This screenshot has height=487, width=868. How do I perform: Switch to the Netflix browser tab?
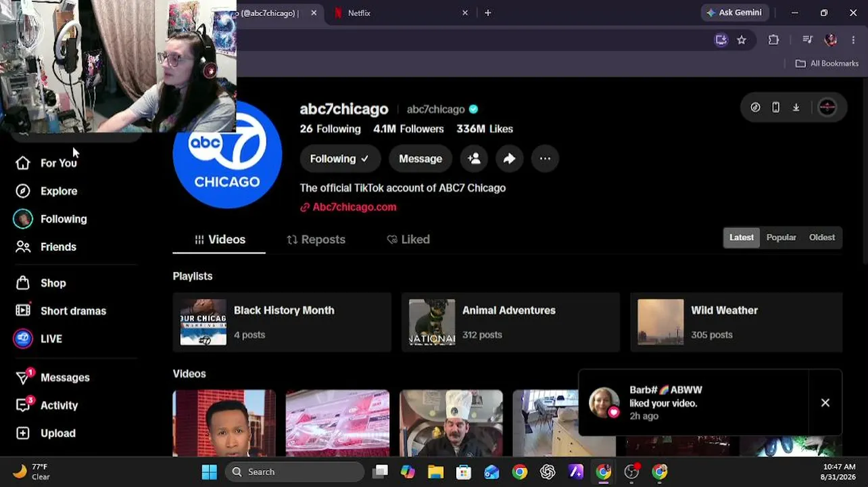coord(399,13)
